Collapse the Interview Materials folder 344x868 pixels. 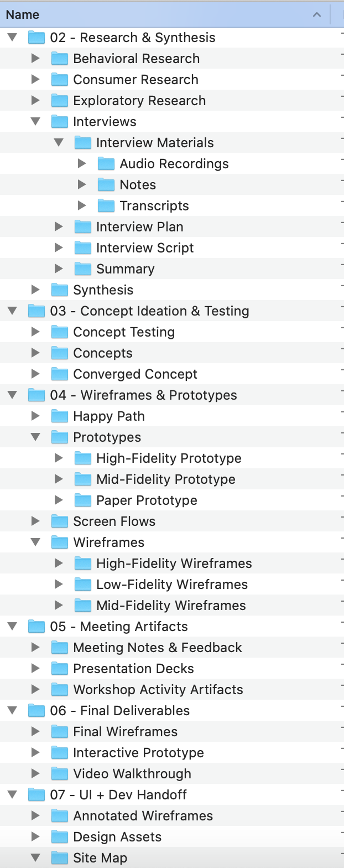point(59,143)
